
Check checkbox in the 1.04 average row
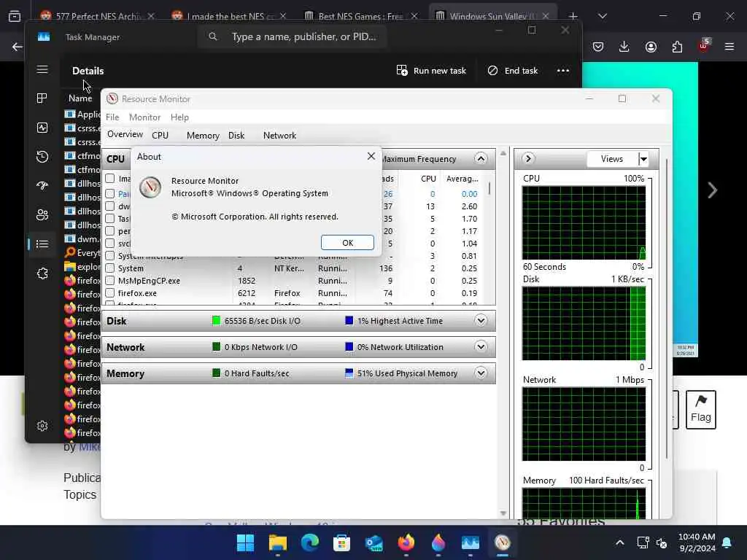(x=110, y=244)
